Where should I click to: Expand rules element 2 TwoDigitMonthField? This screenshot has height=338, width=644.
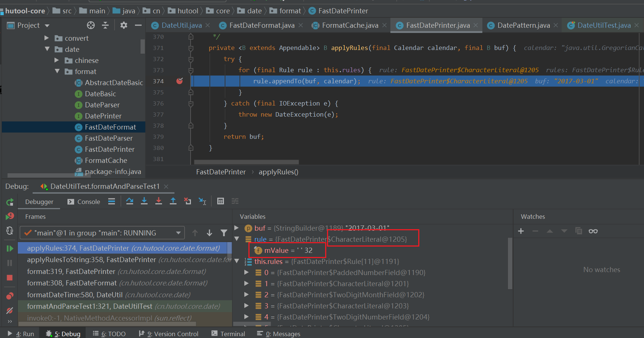pos(247,294)
